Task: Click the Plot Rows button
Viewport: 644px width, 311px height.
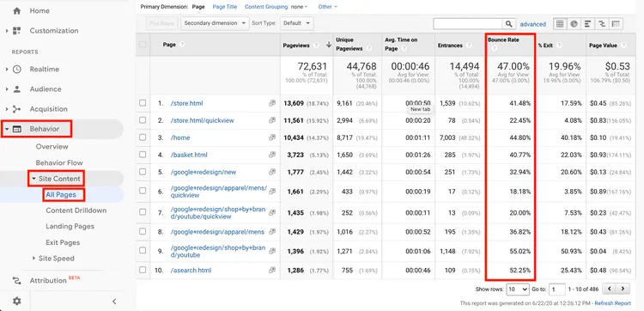Action: click(161, 23)
